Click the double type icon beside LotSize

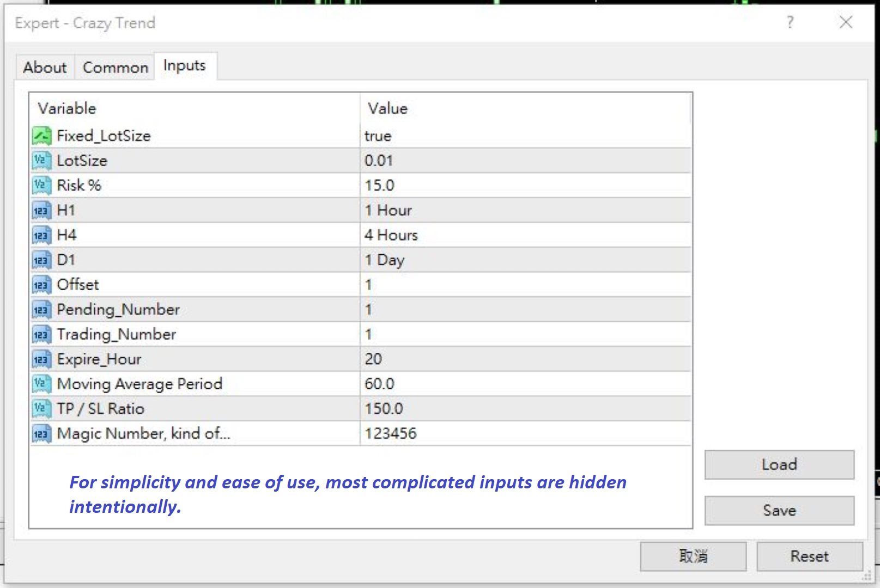tap(42, 161)
